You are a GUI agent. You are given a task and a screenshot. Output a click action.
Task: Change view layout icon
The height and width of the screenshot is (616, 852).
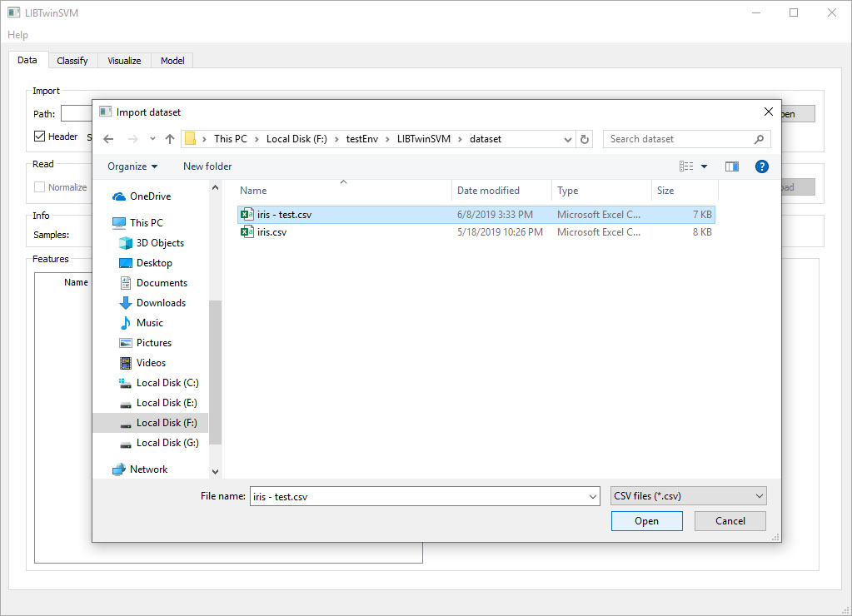(686, 166)
